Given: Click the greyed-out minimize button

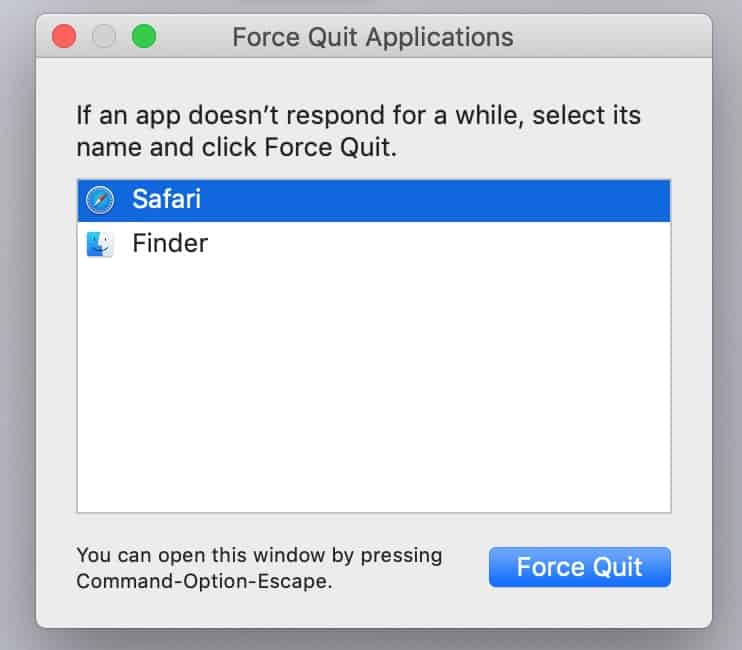Looking at the screenshot, I should pos(104,36).
